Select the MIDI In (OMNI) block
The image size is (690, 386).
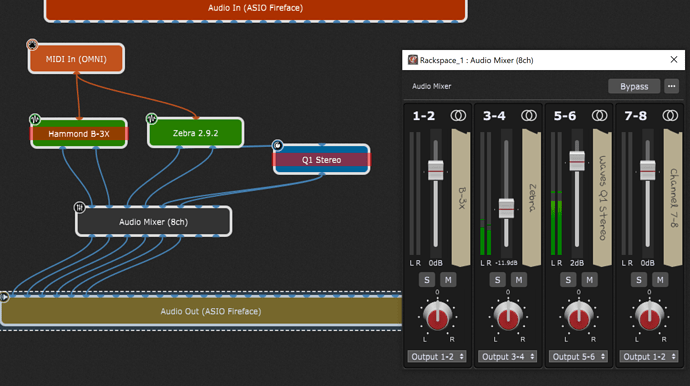76,59
